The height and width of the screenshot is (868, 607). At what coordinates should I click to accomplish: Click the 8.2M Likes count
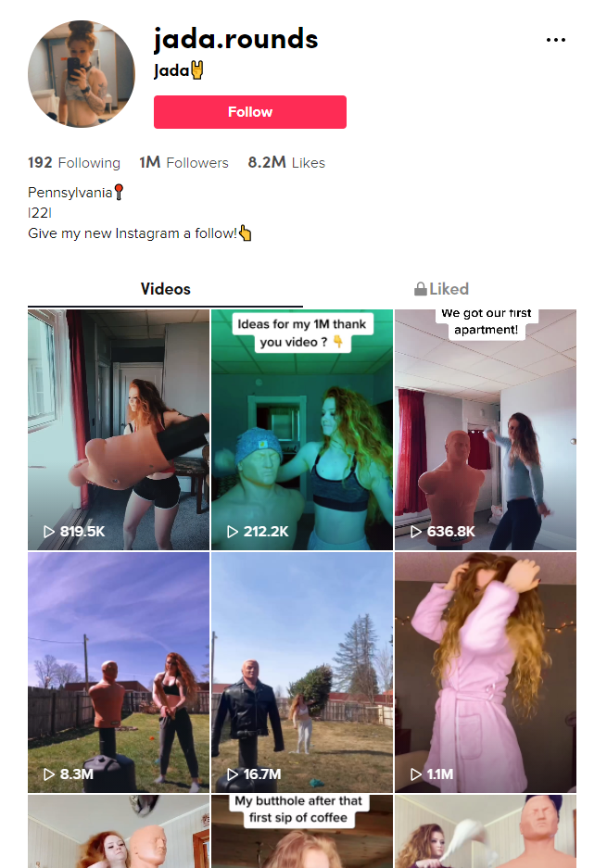[x=286, y=163]
